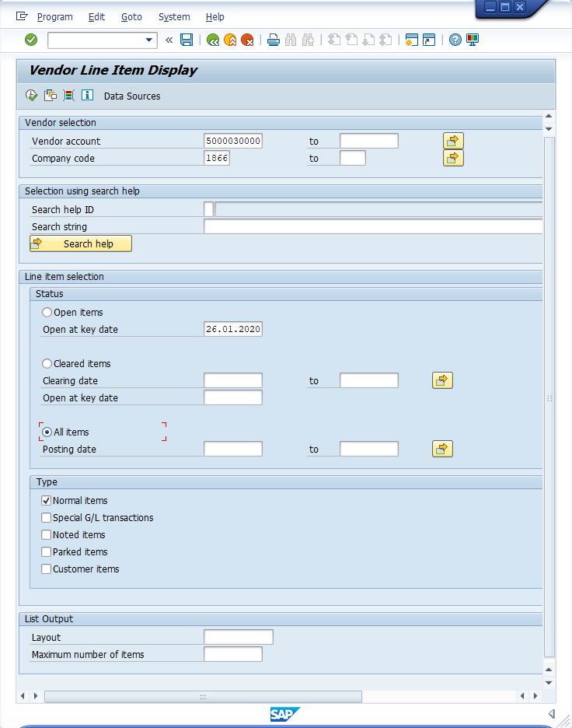Open the command field dropdown arrow
Viewport: 572px width, 728px height.
coord(149,40)
